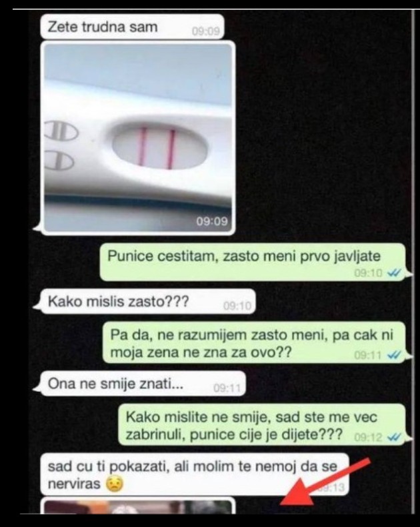Tap the 'Zete trudna sam' message
Viewport: 420px width, 527px height.
point(132,27)
